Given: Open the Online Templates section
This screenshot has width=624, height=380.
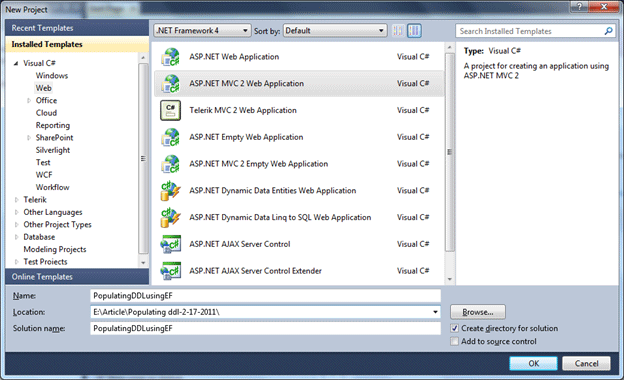Looking at the screenshot, I should coord(77,277).
